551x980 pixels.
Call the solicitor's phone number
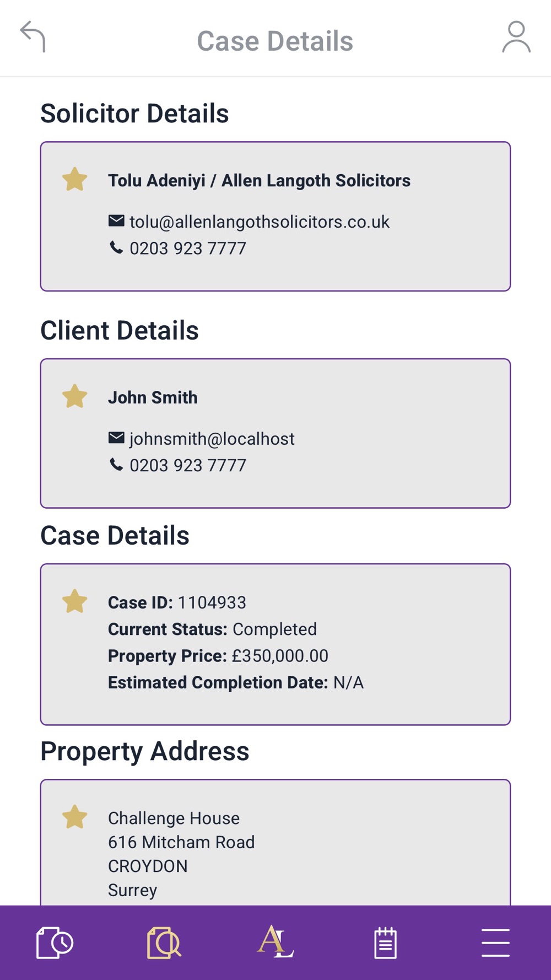[x=187, y=249]
